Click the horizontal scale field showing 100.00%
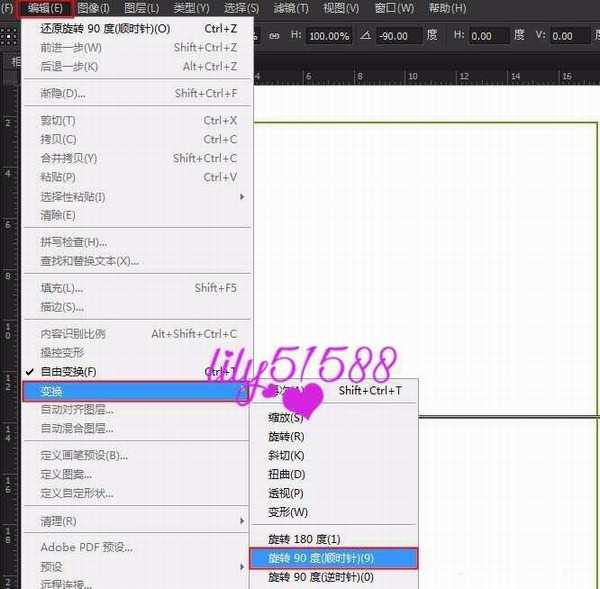Viewport: 600px width, 589px height. coord(329,36)
